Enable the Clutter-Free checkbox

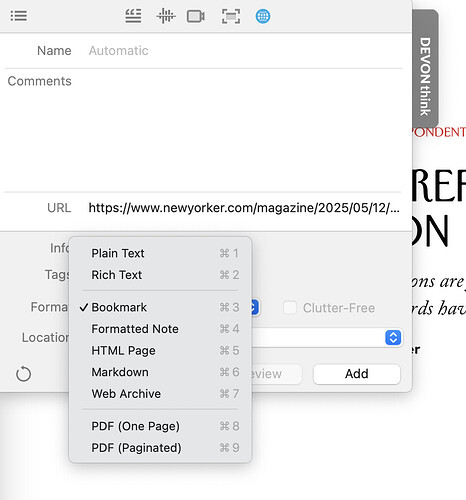[x=290, y=307]
